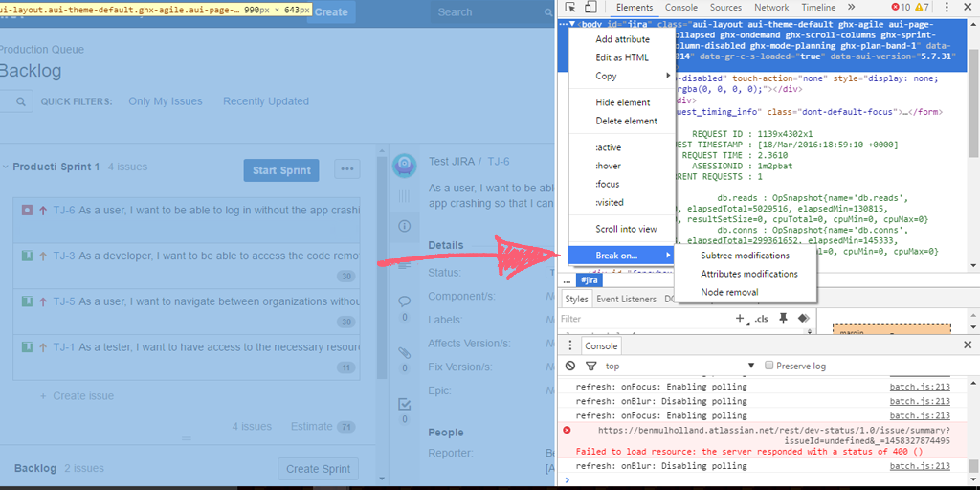Open the attachments paperclip icon

tap(405, 352)
